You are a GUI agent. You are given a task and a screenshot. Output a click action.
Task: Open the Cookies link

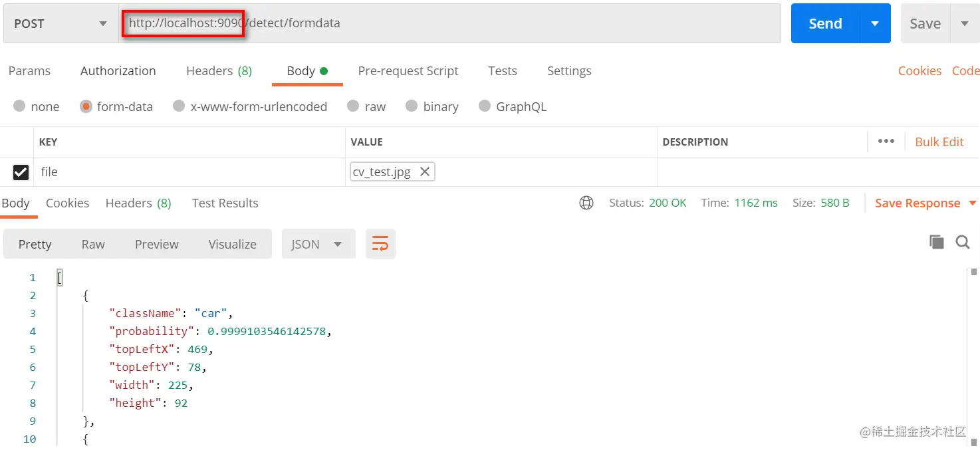coord(919,71)
